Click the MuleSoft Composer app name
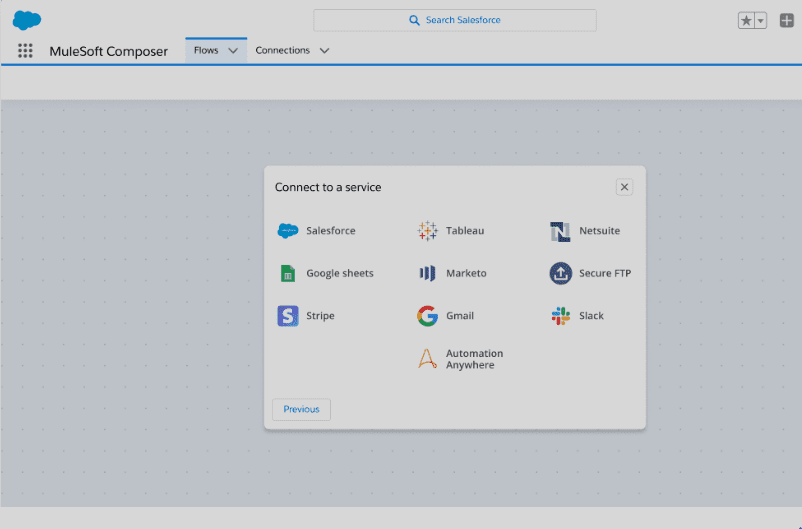 [x=108, y=51]
